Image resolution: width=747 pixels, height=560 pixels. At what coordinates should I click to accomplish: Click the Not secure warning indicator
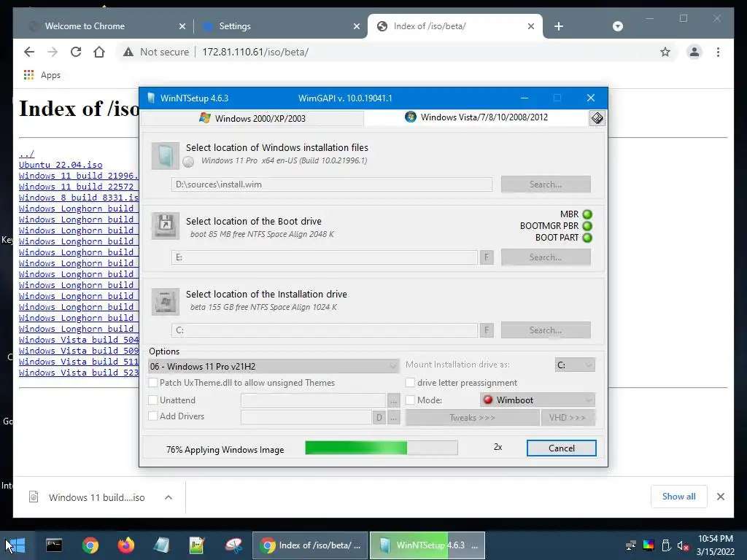156,52
